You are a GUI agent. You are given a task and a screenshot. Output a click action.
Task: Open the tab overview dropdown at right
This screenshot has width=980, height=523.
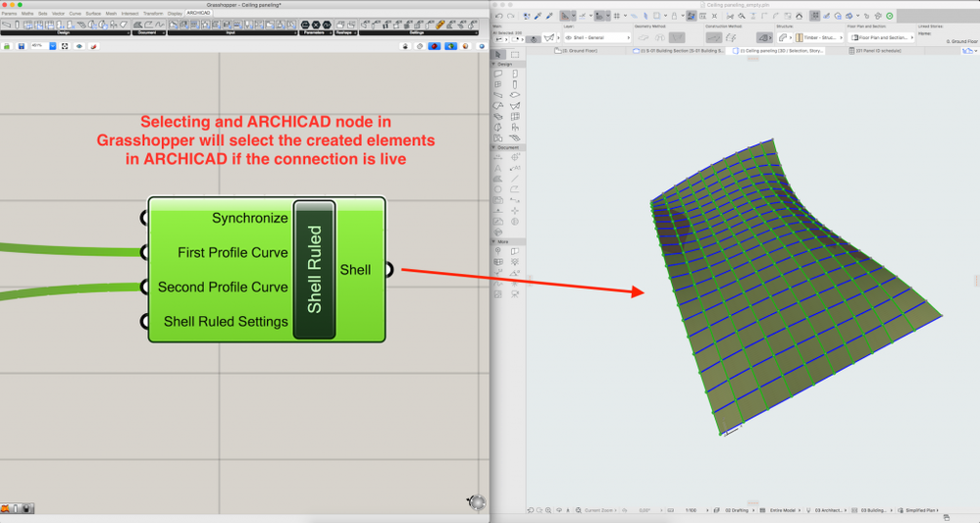coord(968,51)
